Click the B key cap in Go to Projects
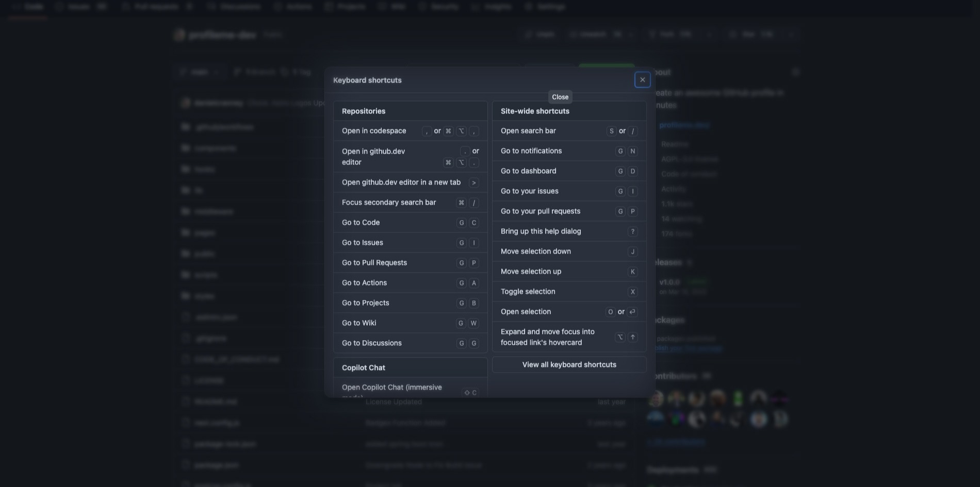The image size is (980, 487). click(474, 304)
